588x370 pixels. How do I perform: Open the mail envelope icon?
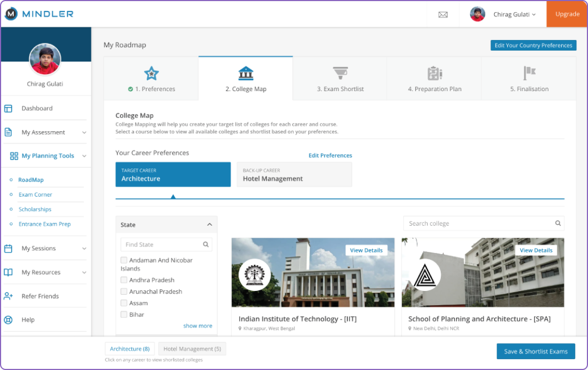coord(443,15)
